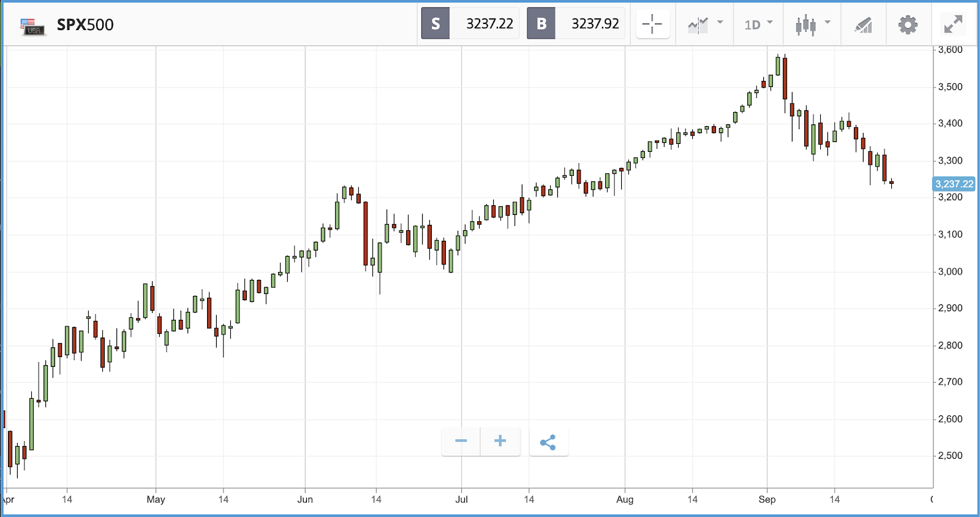Expand chart to fullscreen

[953, 25]
